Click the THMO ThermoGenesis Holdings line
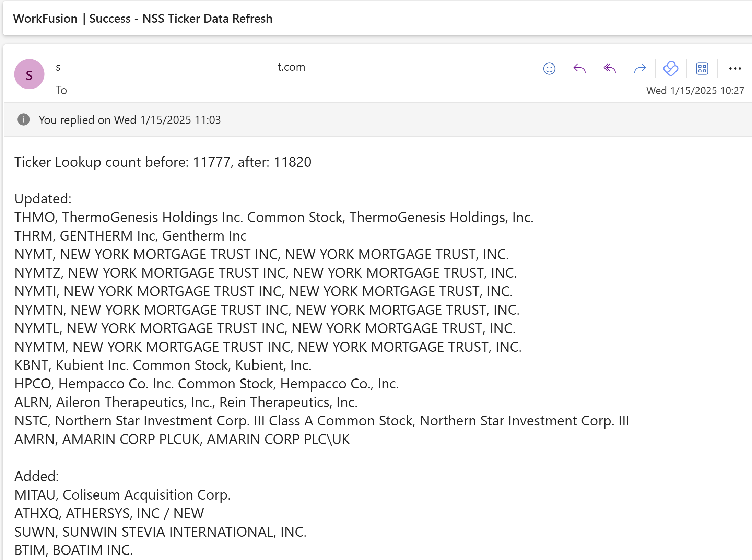 tap(274, 217)
